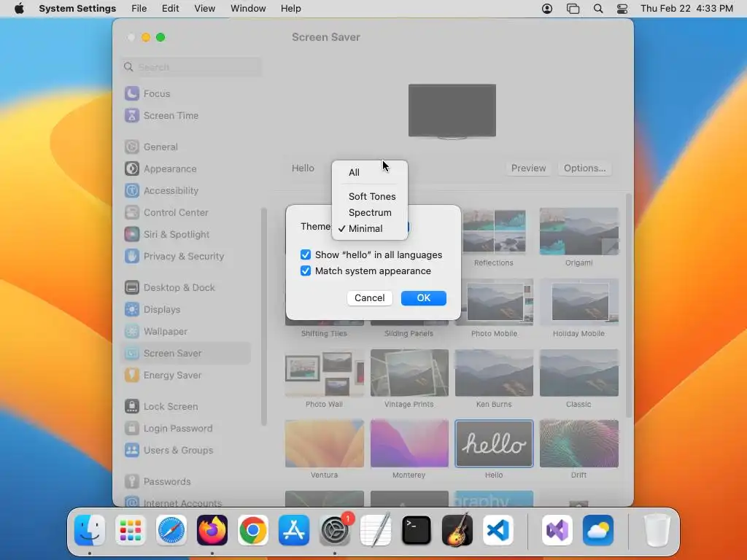747x560 pixels.
Task: Click the sidebar scrollbar
Action: pos(264,316)
